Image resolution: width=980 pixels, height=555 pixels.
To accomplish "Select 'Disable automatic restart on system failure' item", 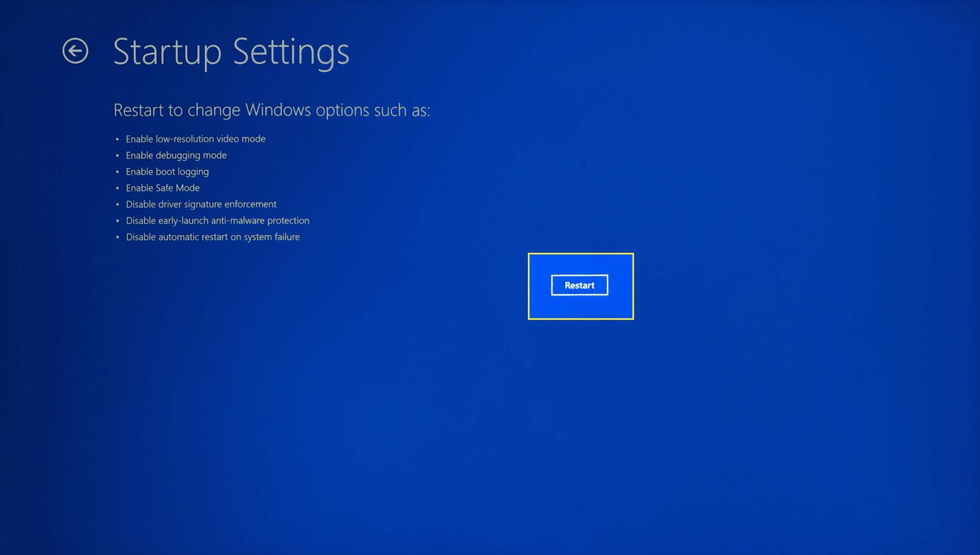I will point(213,237).
